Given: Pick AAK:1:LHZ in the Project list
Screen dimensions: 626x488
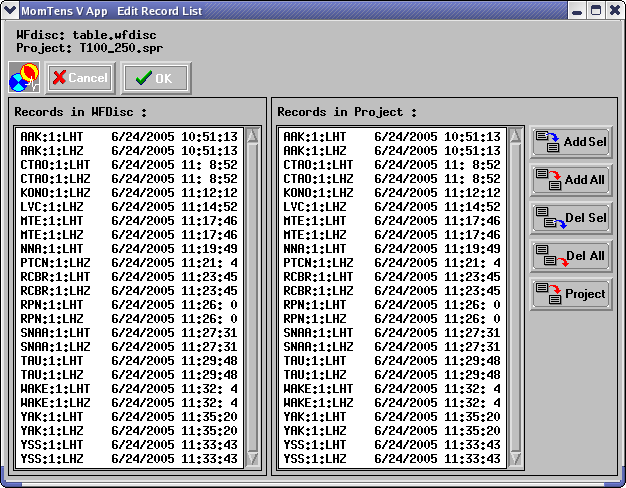Looking at the screenshot, I should tap(392, 151).
